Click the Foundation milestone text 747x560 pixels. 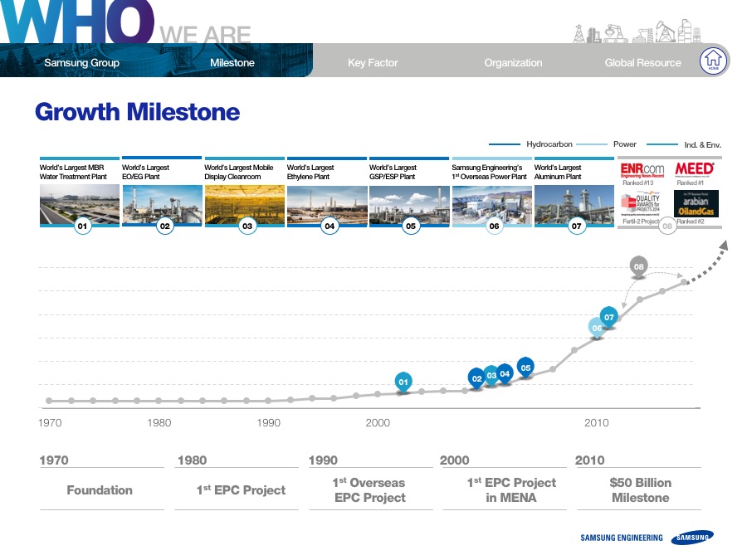point(100,490)
